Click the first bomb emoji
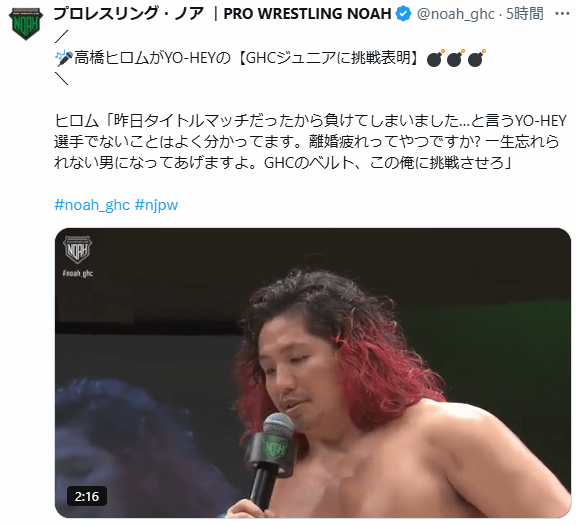The height and width of the screenshot is (525, 577). (x=435, y=58)
